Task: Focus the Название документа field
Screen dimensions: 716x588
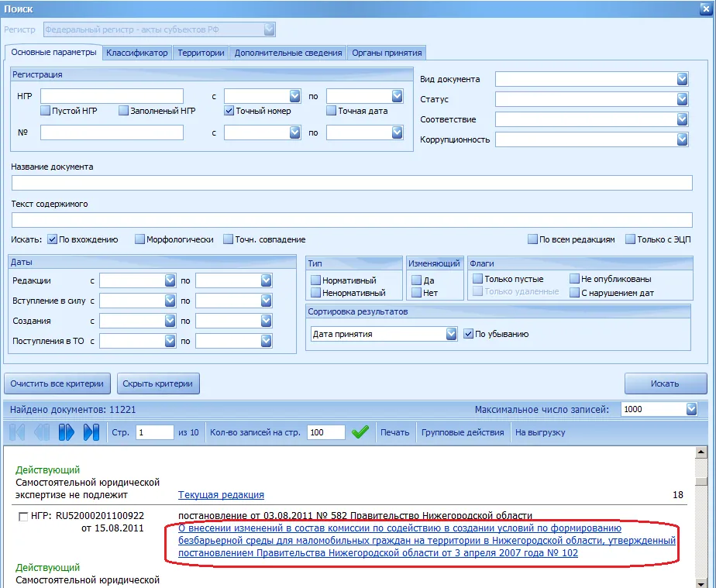Action: pyautogui.click(x=352, y=183)
